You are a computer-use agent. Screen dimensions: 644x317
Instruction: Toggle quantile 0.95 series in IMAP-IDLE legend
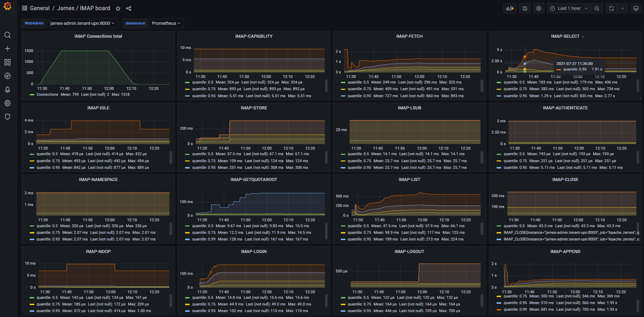coord(48,168)
